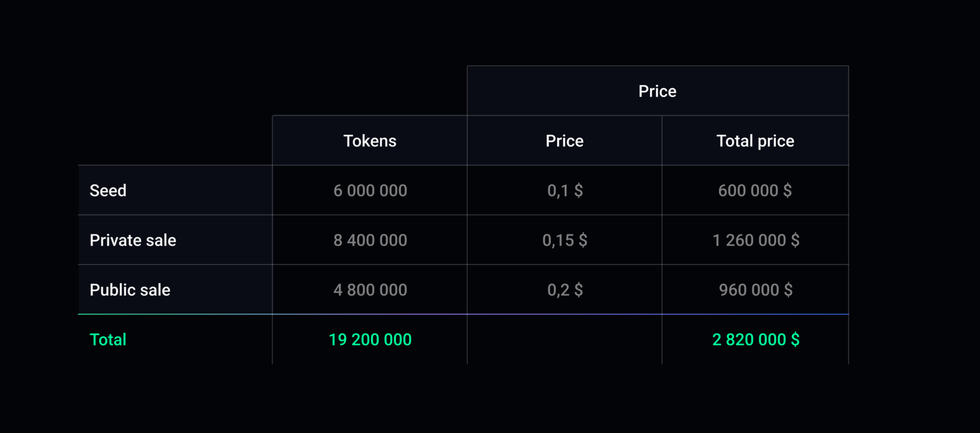This screenshot has width=980, height=433.
Task: Click the grand total 2 820 000 $
Action: click(x=755, y=340)
